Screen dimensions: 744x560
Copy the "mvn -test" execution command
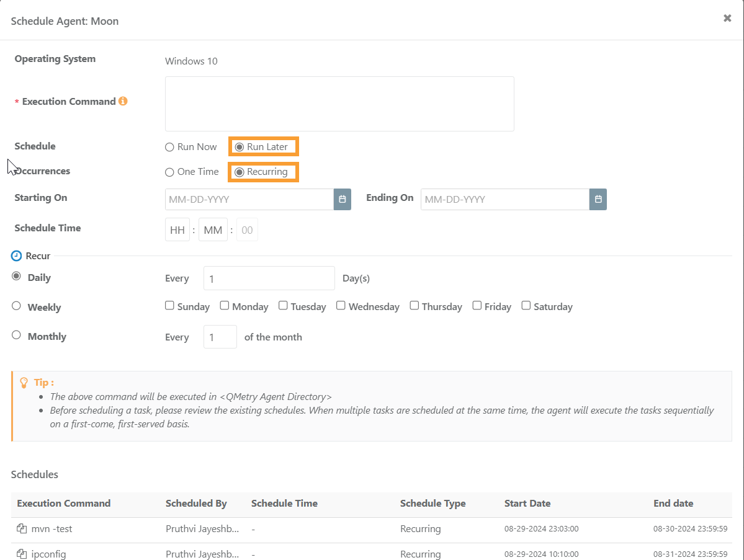point(20,528)
